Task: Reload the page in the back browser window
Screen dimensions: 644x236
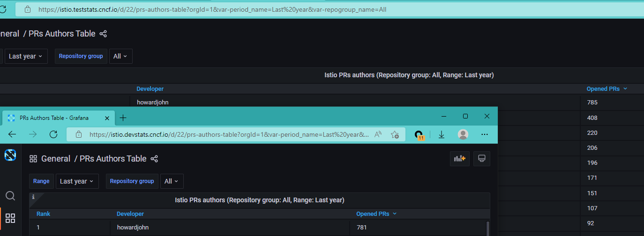Action: click(2, 9)
